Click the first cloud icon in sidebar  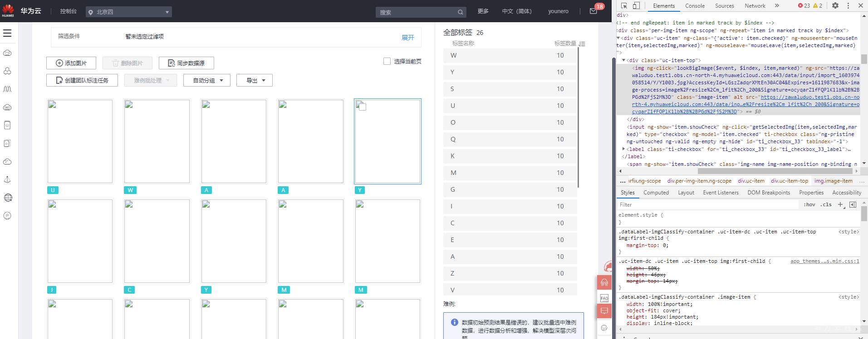(x=7, y=53)
